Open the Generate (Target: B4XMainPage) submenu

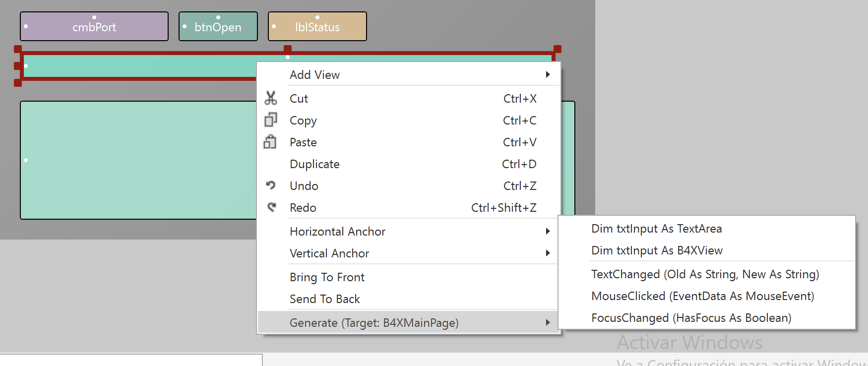click(374, 323)
